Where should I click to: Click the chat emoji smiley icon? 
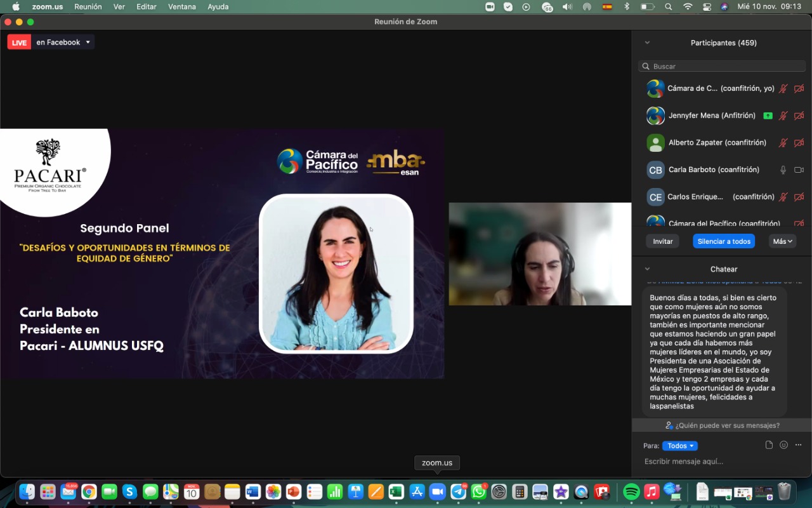pos(783,445)
